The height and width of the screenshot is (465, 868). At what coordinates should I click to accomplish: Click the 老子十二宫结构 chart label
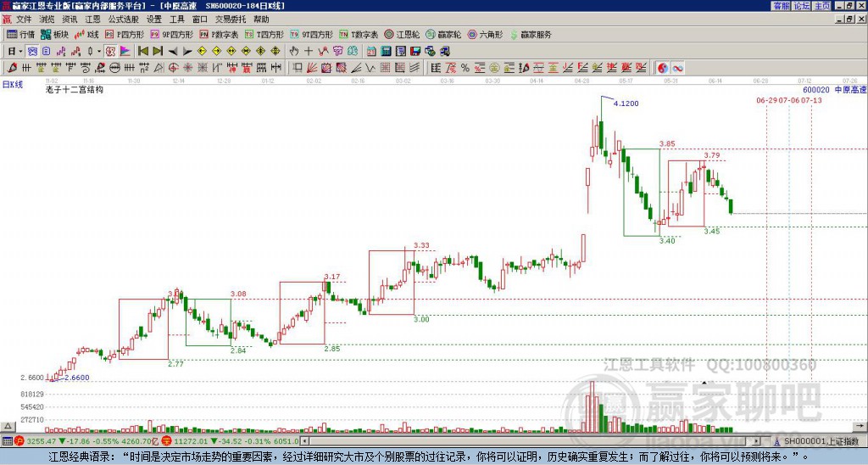[75, 89]
